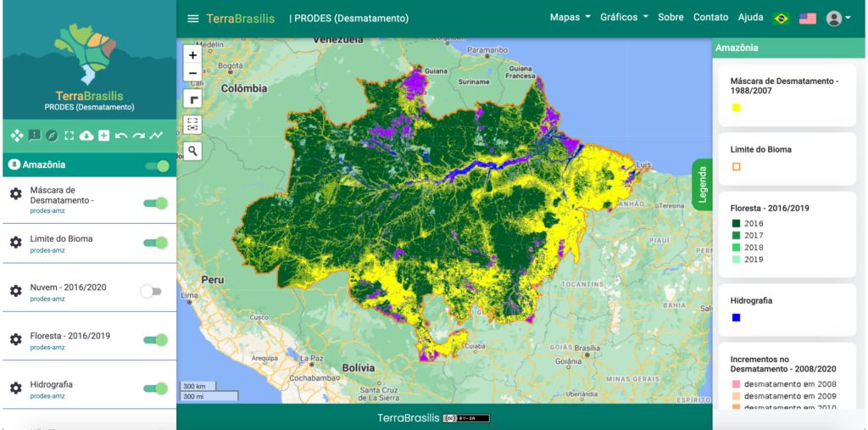Zoom in on the map
This screenshot has height=430, width=868.
coord(192,55)
